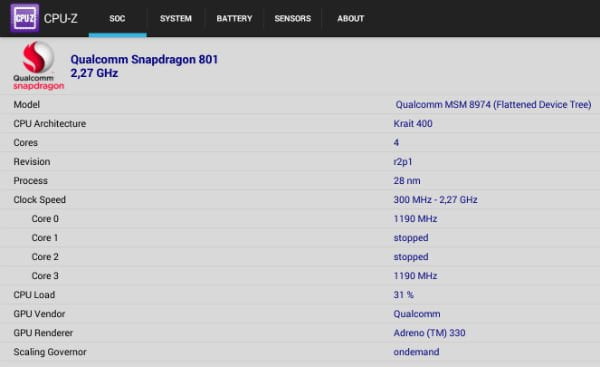This screenshot has height=367, width=600.
Task: Select Core 2's stopped value
Action: coord(411,257)
